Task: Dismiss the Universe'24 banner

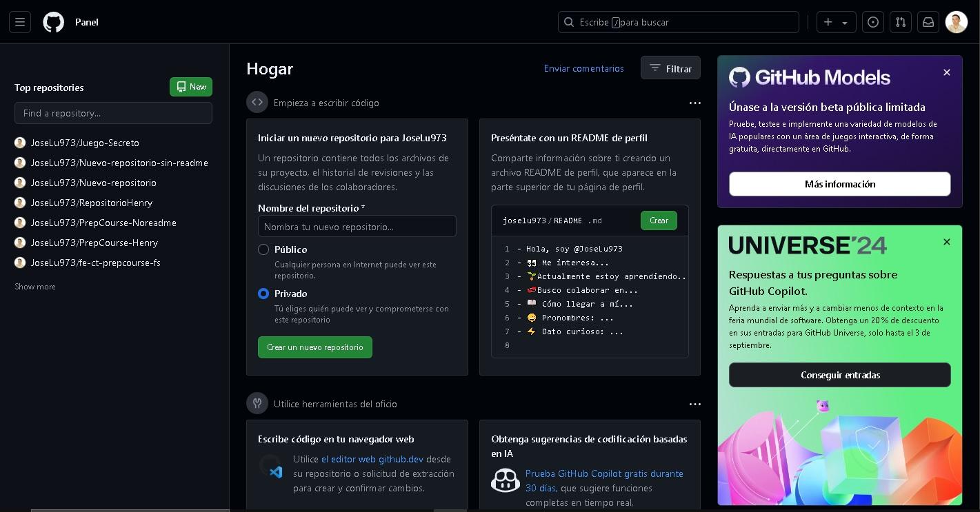Action: (x=947, y=242)
